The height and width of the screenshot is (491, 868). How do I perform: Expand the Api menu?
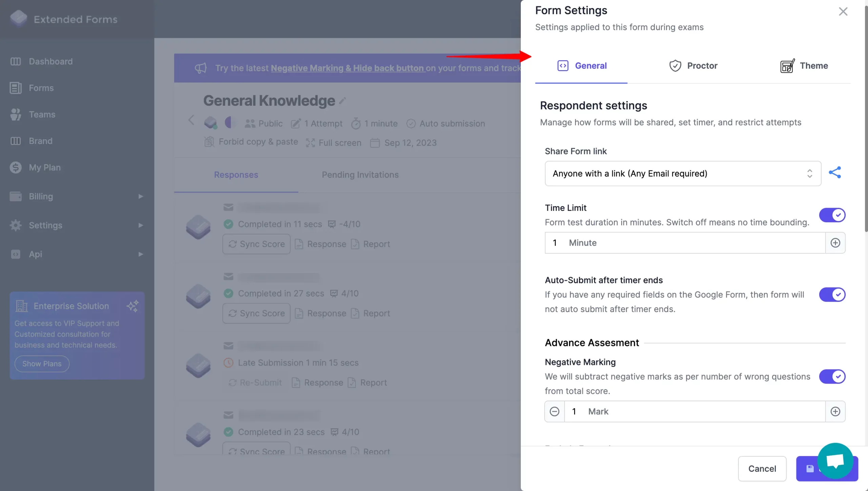tap(35, 254)
